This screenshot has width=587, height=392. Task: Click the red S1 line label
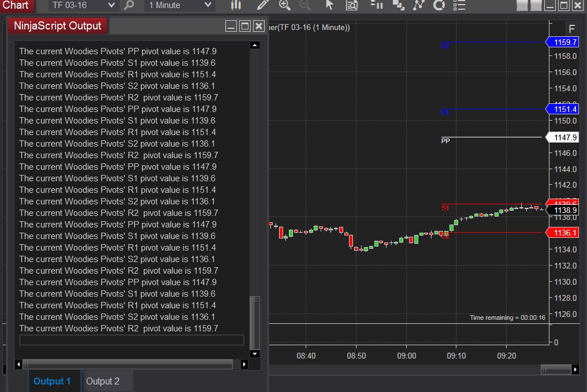click(x=445, y=208)
